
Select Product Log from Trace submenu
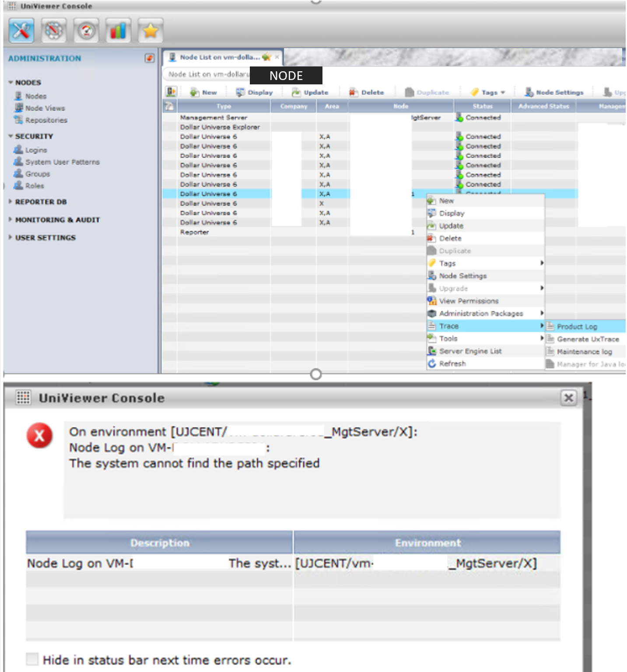coord(577,327)
